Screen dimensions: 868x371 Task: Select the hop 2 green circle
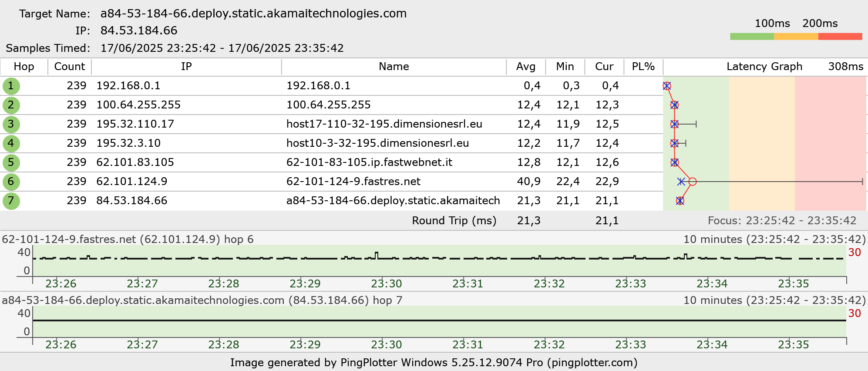click(x=11, y=105)
